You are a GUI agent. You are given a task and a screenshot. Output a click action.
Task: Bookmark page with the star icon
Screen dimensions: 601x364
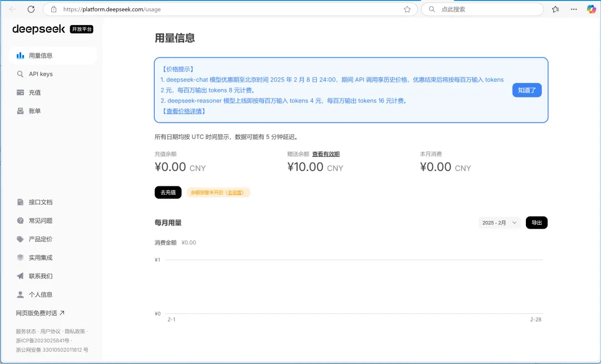(x=407, y=9)
